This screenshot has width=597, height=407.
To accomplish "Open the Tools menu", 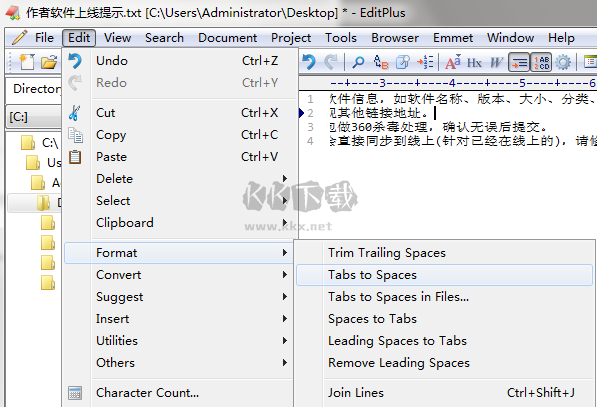I will pos(341,38).
